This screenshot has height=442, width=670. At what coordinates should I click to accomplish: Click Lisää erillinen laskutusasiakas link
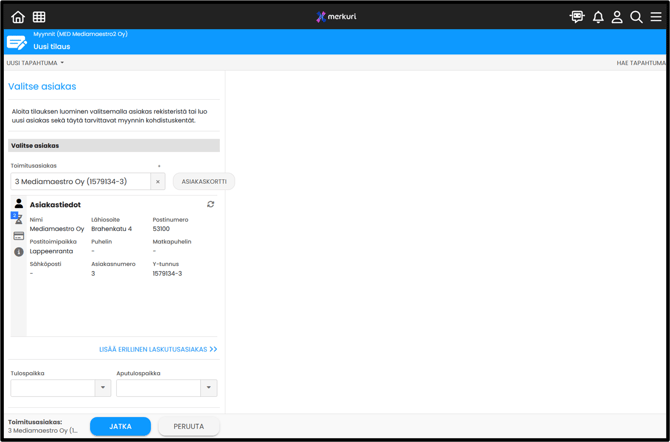click(158, 350)
